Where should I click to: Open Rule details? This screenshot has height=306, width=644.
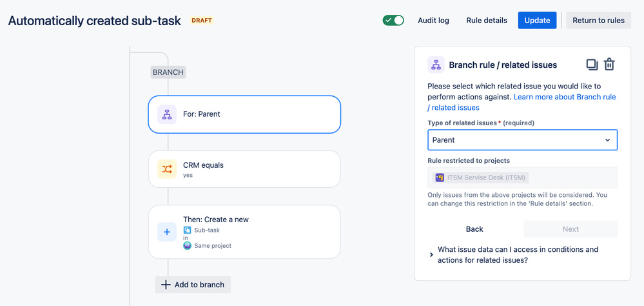point(487,20)
